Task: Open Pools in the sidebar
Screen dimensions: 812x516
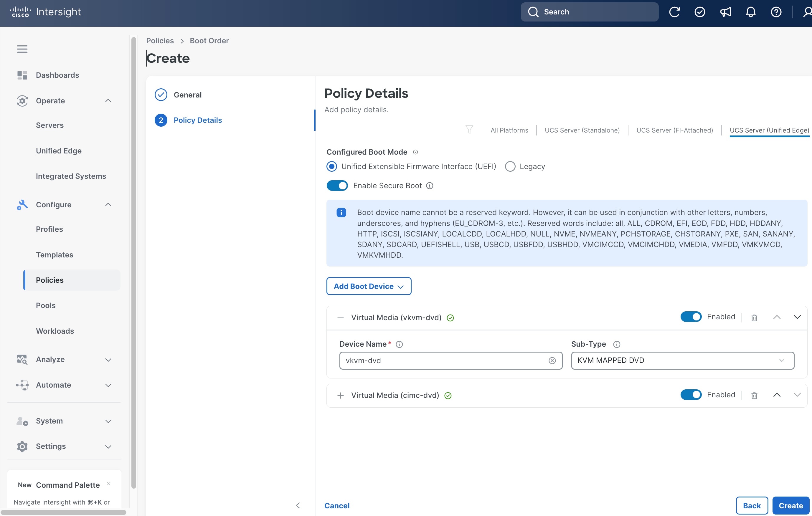Action: [x=46, y=305]
